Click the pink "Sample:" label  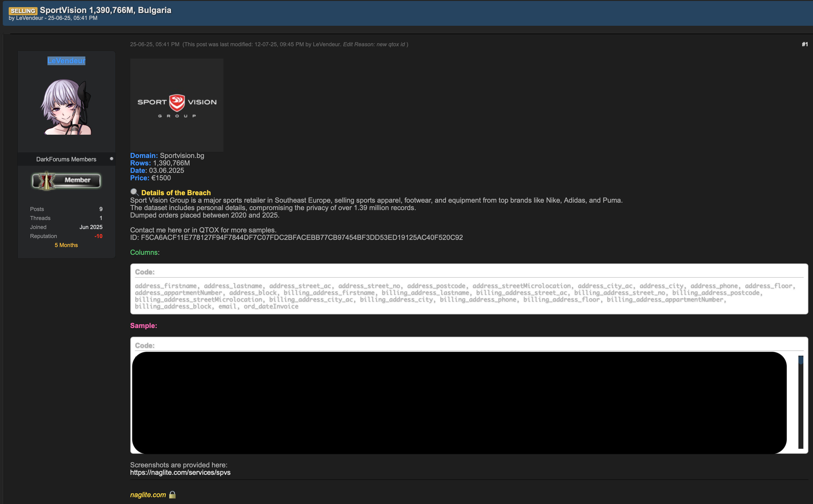(x=144, y=326)
